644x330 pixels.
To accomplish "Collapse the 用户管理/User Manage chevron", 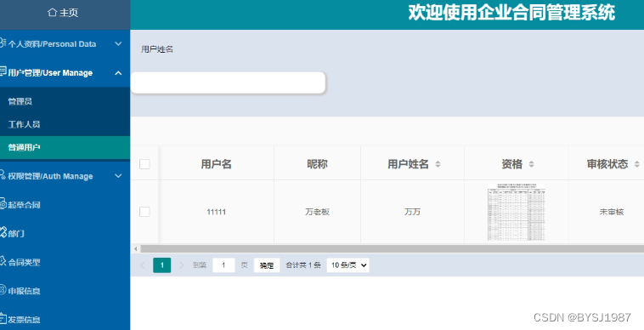I will (118, 73).
